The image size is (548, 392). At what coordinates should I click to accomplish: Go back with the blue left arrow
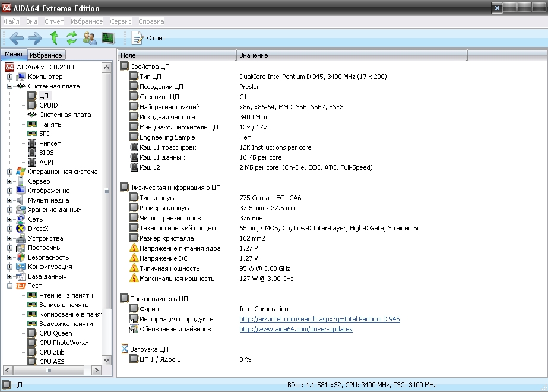click(17, 38)
